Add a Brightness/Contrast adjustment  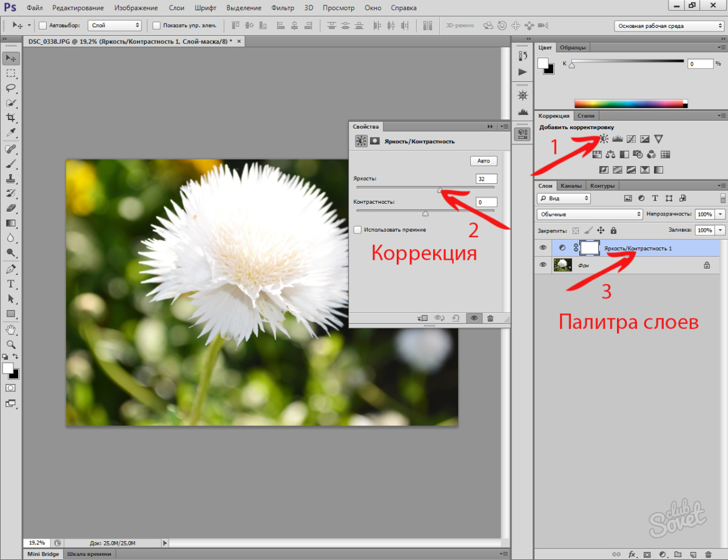(604, 139)
